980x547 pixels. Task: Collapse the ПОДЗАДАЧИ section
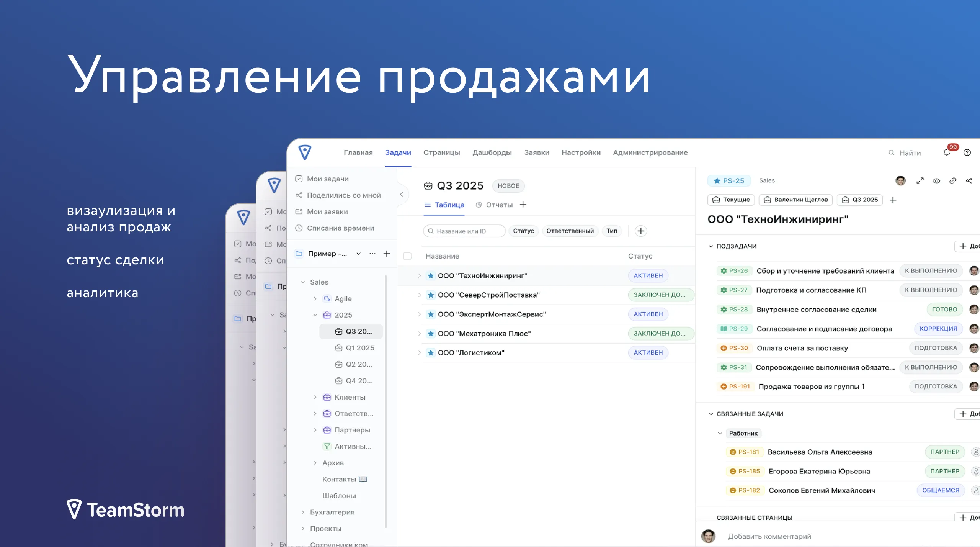pos(711,246)
